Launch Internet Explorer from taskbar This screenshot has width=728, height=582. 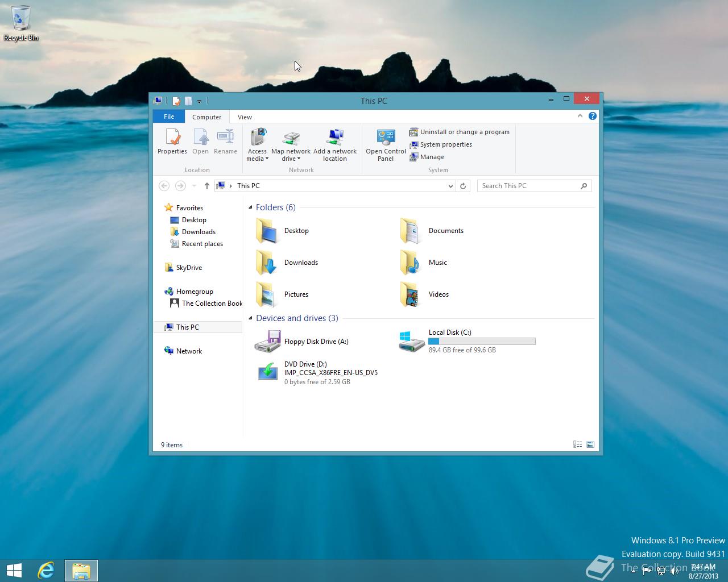coord(46,571)
